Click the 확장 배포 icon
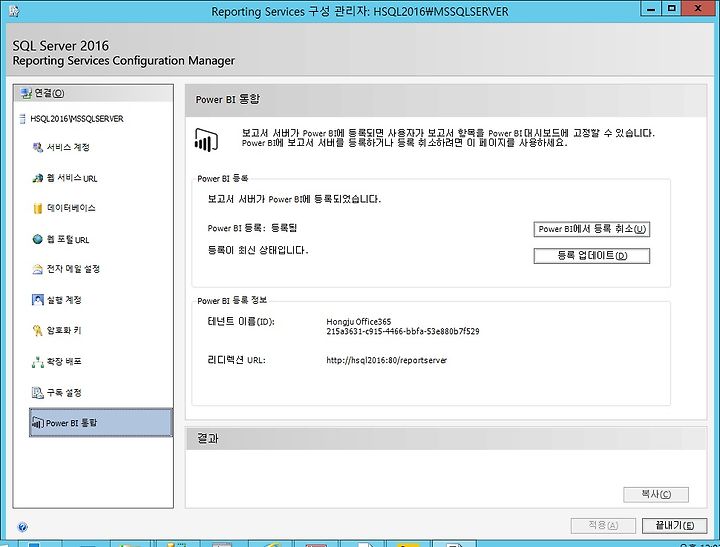This screenshot has width=720, height=547. [37, 362]
